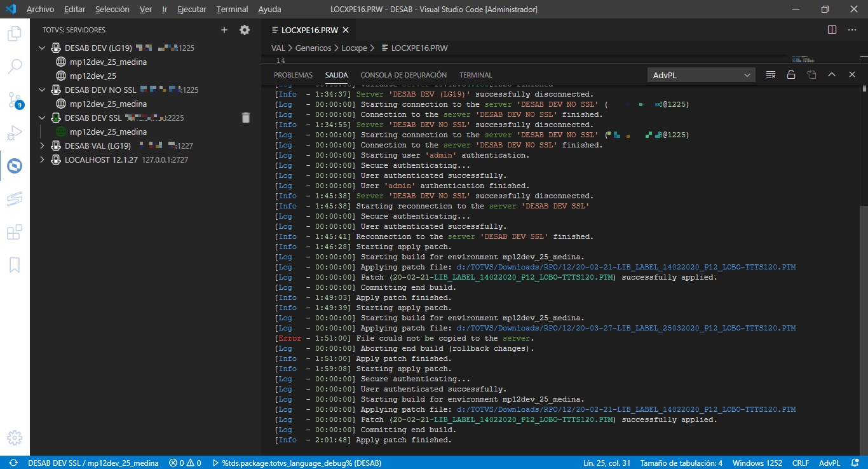The height and width of the screenshot is (469, 868).
Task: Toggle auto-scroll lock in the output panel
Action: click(791, 74)
